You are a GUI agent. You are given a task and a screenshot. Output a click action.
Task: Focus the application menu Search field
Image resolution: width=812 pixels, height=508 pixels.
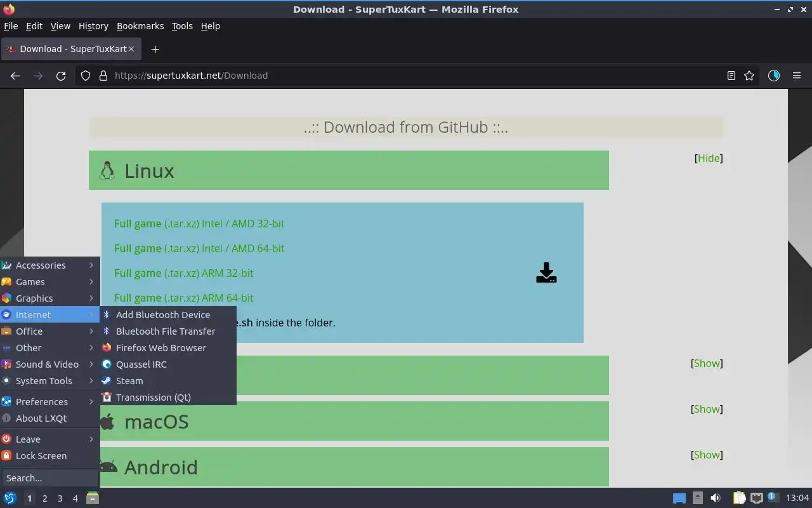coord(49,478)
